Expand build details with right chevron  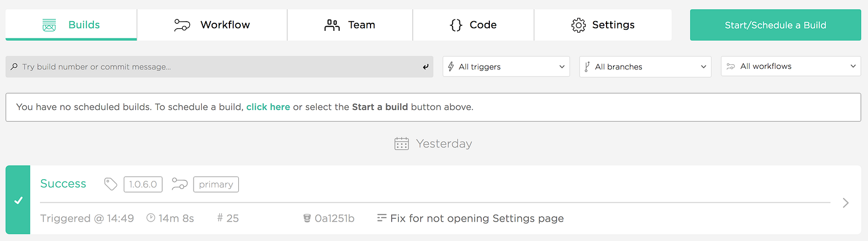[845, 203]
